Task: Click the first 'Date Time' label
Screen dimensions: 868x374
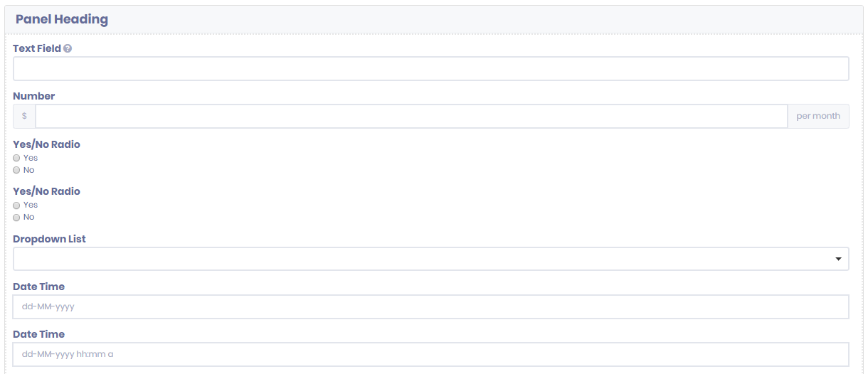Action: tap(38, 287)
